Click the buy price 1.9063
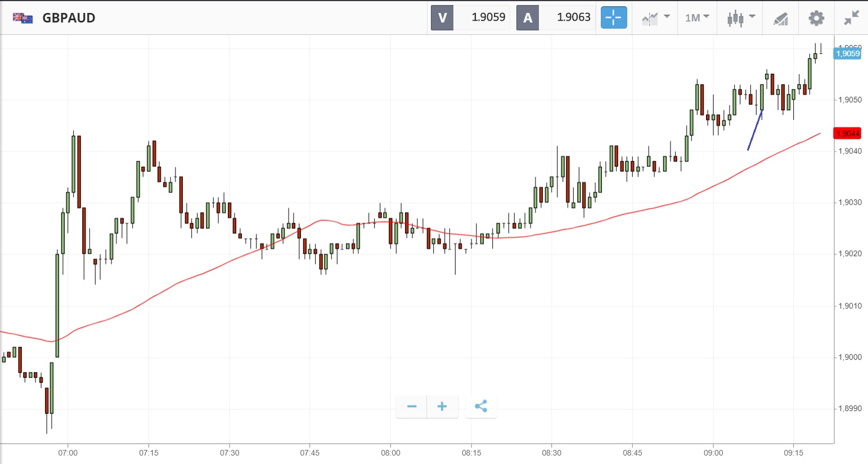The height and width of the screenshot is (464, 868). (573, 17)
